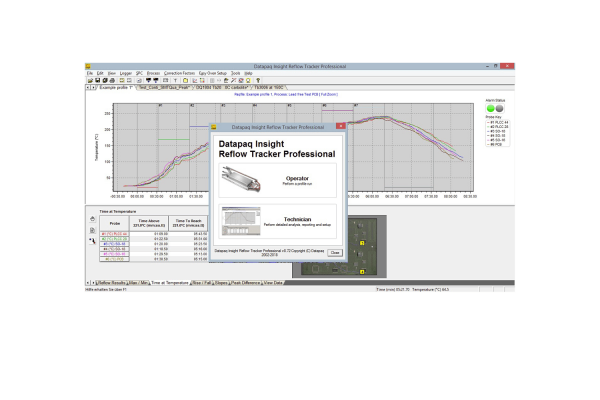Viewport: 600px width, 400px height.
Task: Click the Time Above column header
Action: pos(149,223)
